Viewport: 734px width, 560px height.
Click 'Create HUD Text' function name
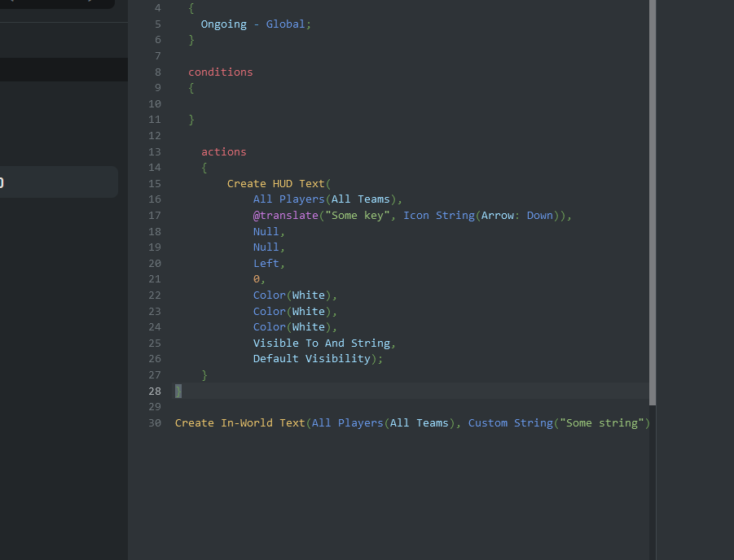(x=275, y=184)
